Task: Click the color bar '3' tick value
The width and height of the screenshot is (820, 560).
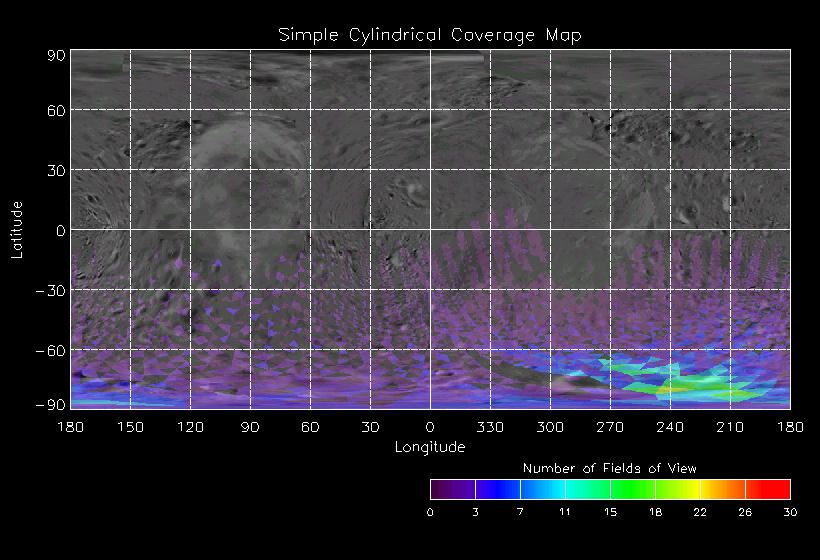Action: [475, 512]
